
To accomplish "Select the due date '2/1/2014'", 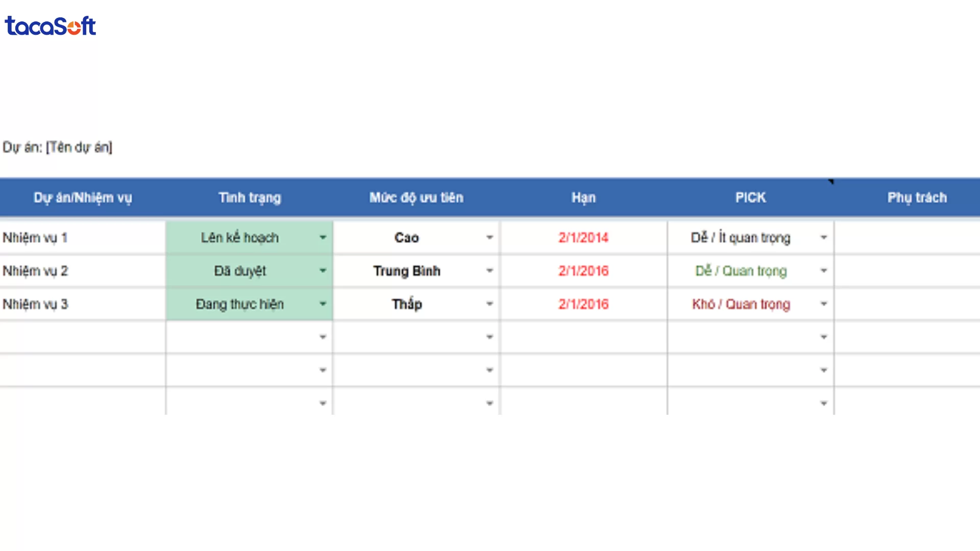I will pyautogui.click(x=583, y=237).
